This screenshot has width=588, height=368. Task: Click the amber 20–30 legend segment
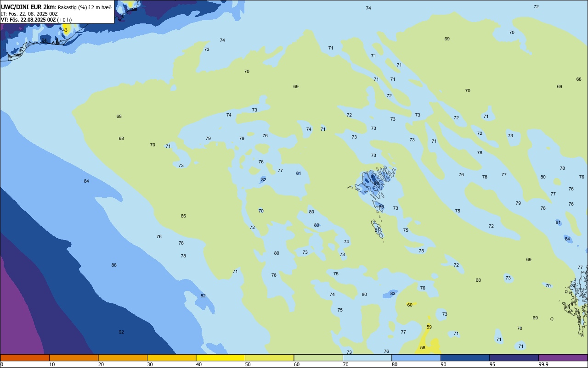point(123,357)
